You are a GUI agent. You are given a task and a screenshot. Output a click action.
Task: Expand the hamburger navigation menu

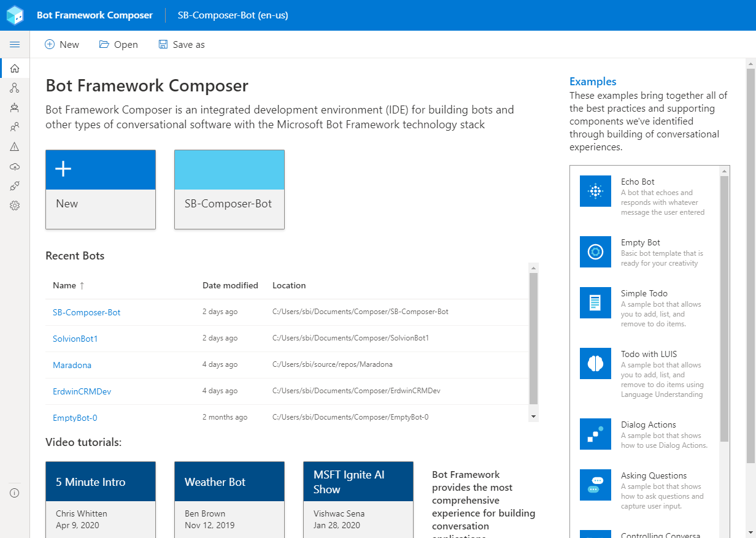click(15, 44)
